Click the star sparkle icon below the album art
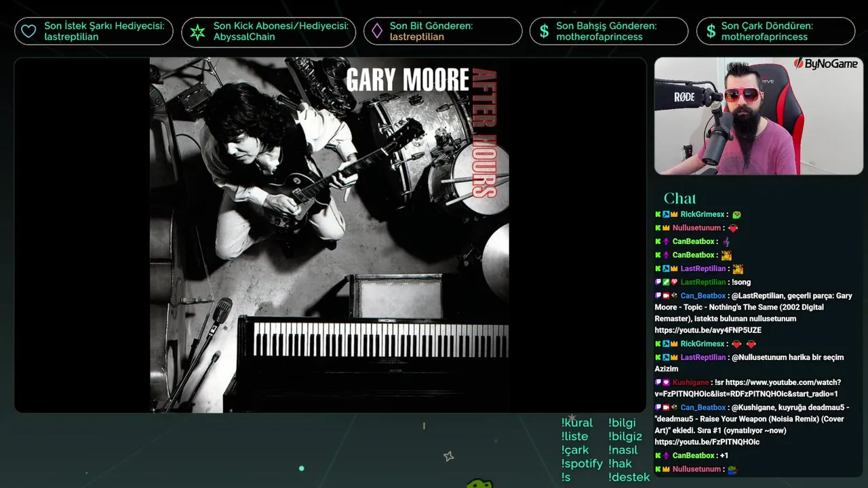The image size is (868, 488). point(448,457)
